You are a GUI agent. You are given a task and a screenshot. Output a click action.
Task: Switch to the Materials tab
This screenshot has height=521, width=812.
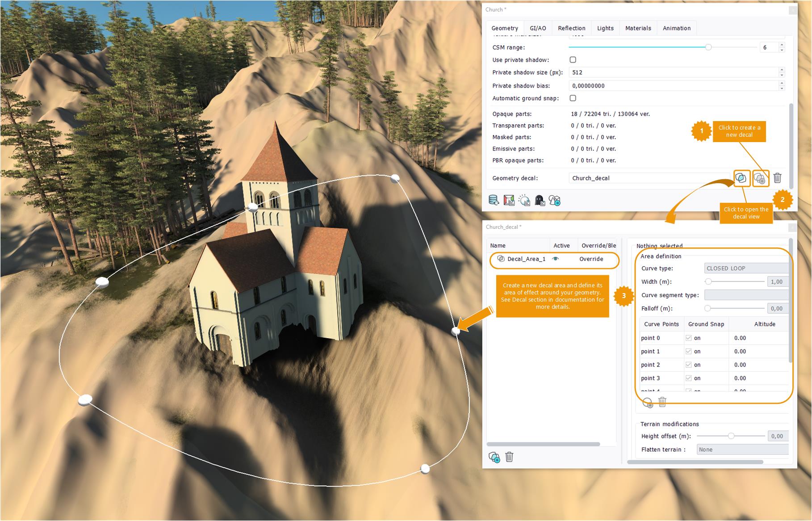tap(638, 28)
